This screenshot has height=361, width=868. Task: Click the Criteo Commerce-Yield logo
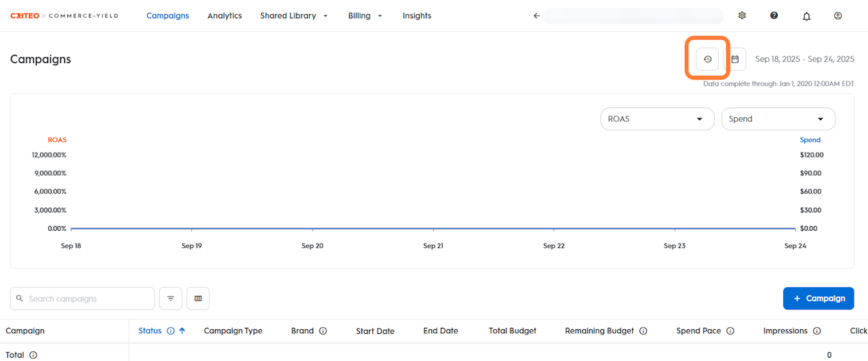tap(64, 16)
